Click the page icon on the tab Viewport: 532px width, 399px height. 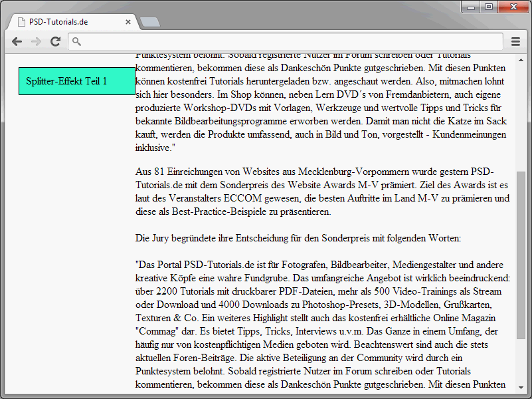[x=21, y=22]
